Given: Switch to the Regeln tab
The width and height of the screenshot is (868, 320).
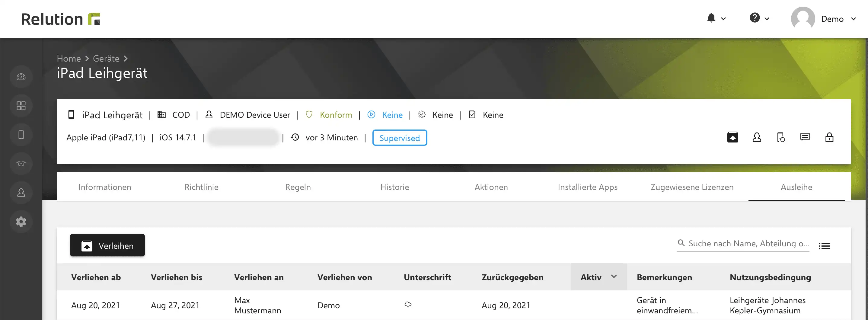Looking at the screenshot, I should (x=298, y=187).
